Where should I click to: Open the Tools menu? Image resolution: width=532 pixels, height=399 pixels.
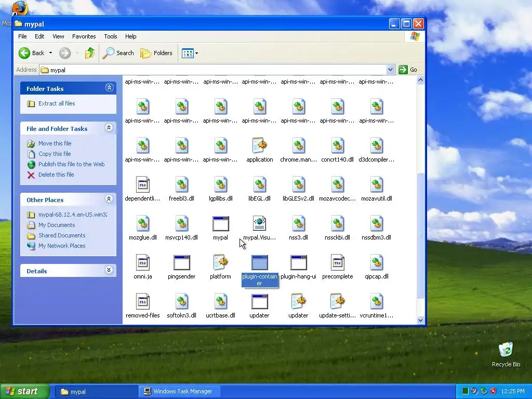pyautogui.click(x=110, y=36)
